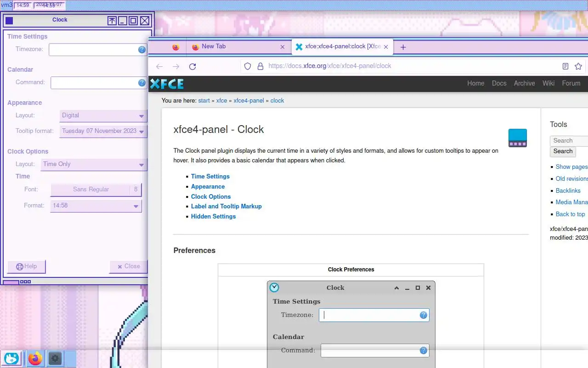Follow the Clock Options contents link
Image resolution: width=588 pixels, height=368 pixels.
pos(211,197)
